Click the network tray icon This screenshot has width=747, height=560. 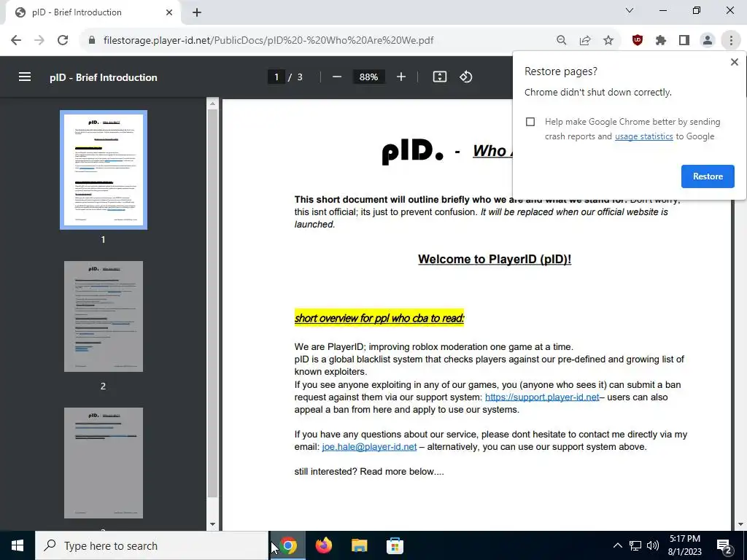(635, 545)
